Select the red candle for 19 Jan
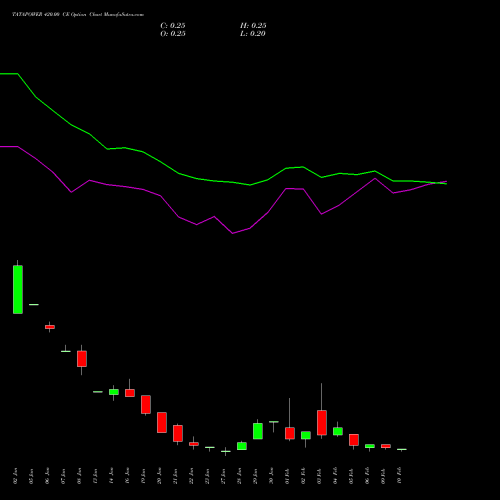 146,404
